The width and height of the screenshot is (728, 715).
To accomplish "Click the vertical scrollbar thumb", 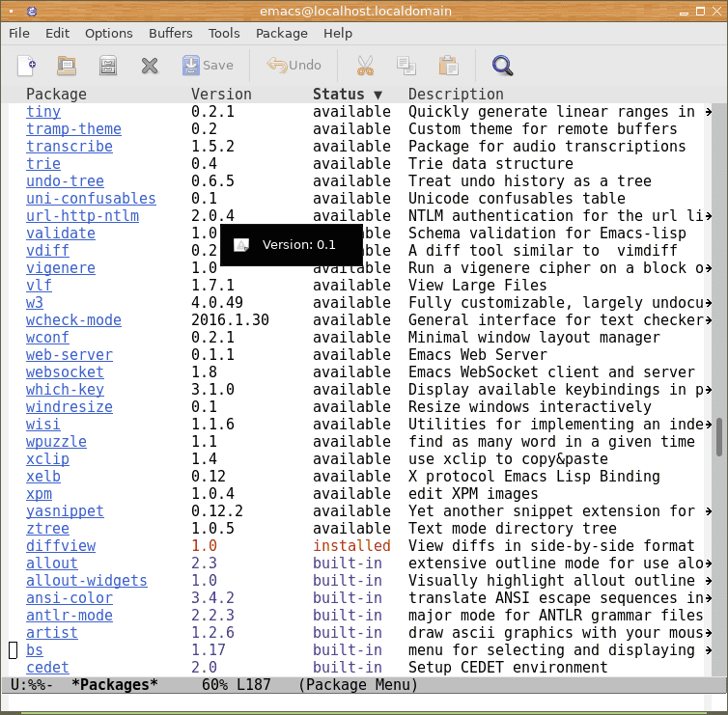I will (x=718, y=436).
